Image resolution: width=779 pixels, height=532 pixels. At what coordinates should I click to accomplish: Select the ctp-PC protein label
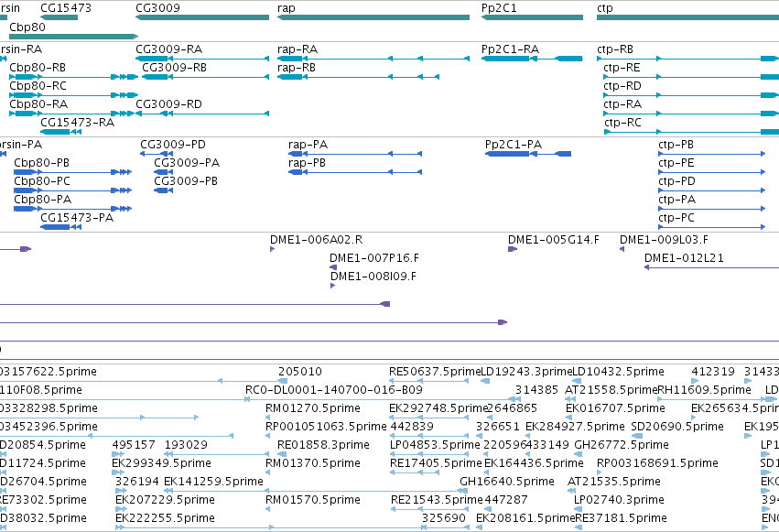[676, 218]
